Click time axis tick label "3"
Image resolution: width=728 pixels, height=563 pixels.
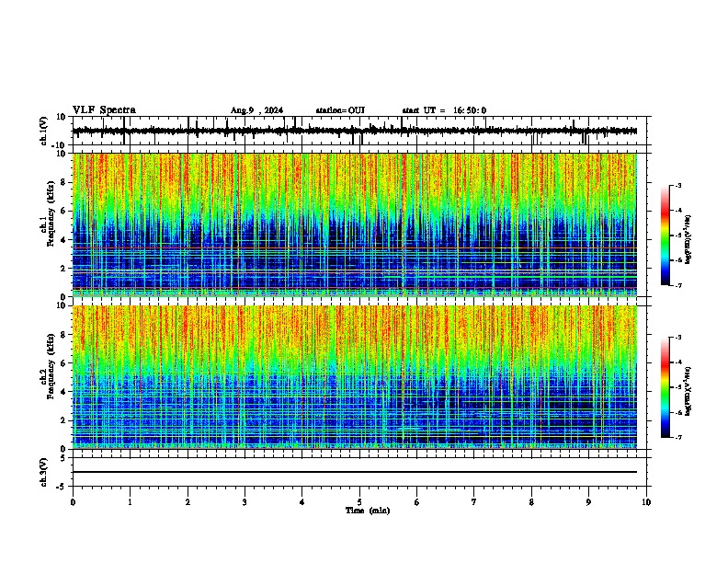(x=245, y=502)
